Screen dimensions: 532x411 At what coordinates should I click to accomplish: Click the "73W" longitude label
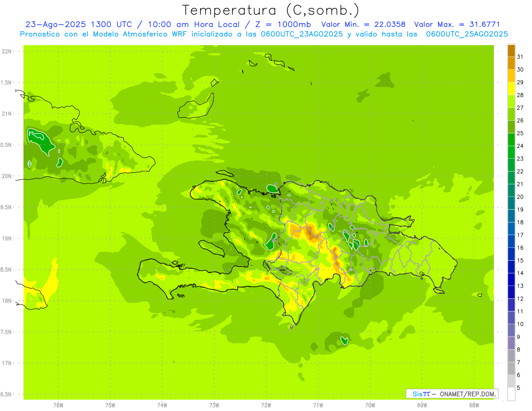(214, 405)
